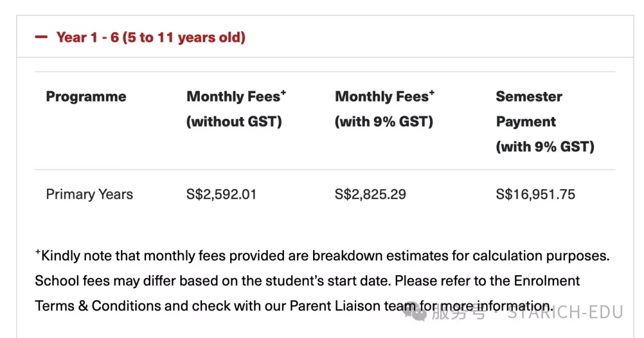Click Monthly Fees without GST header
This screenshot has height=338, width=644.
[x=236, y=109]
